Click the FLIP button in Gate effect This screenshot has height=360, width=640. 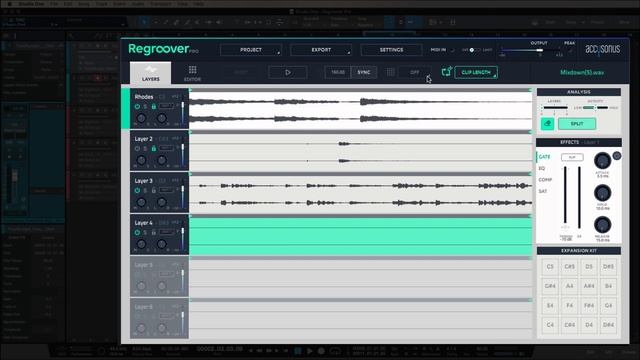pyautogui.click(x=572, y=157)
